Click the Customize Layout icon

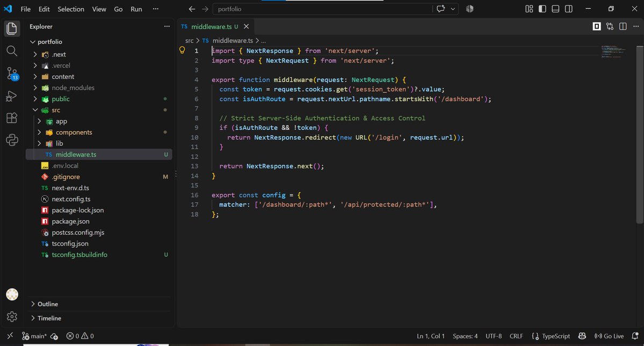point(529,9)
